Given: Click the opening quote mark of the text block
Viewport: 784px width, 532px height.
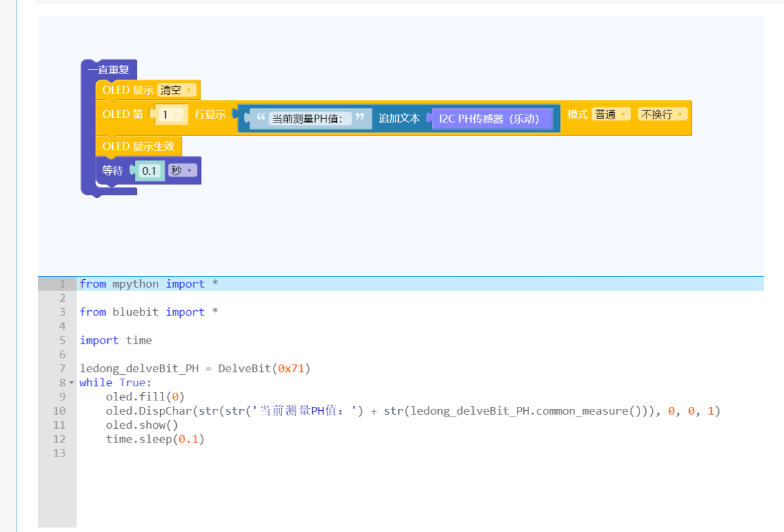Looking at the screenshot, I should (x=261, y=118).
